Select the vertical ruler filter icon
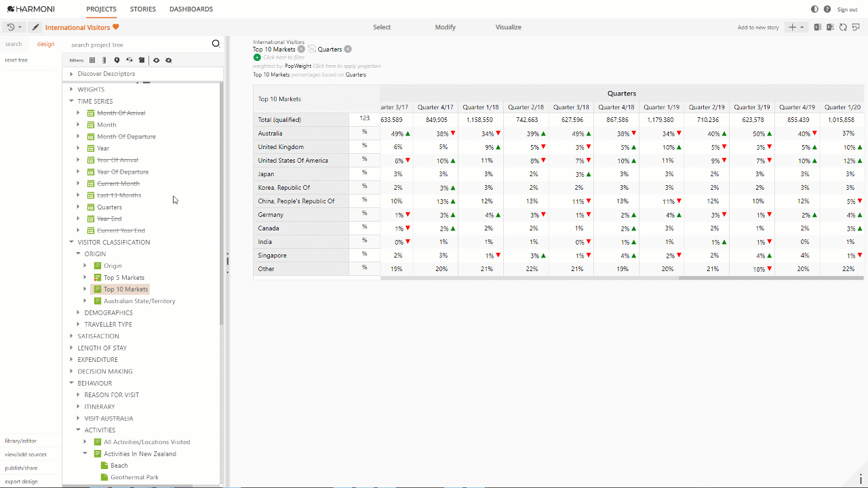 (104, 60)
